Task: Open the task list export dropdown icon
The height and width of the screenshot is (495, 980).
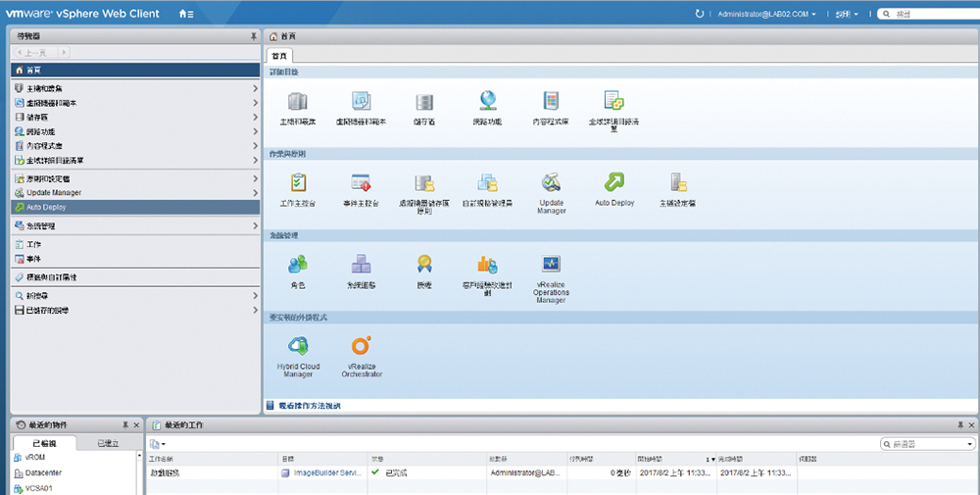Action: [158, 444]
